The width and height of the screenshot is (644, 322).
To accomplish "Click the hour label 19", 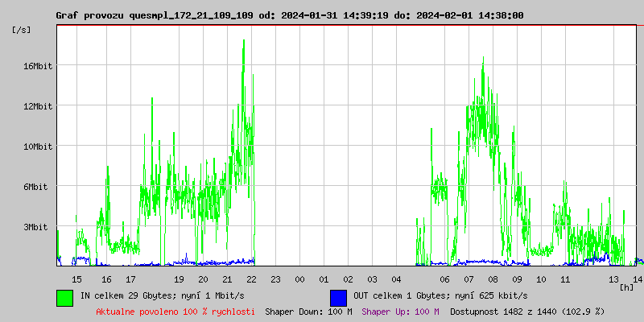I will (x=179, y=279).
